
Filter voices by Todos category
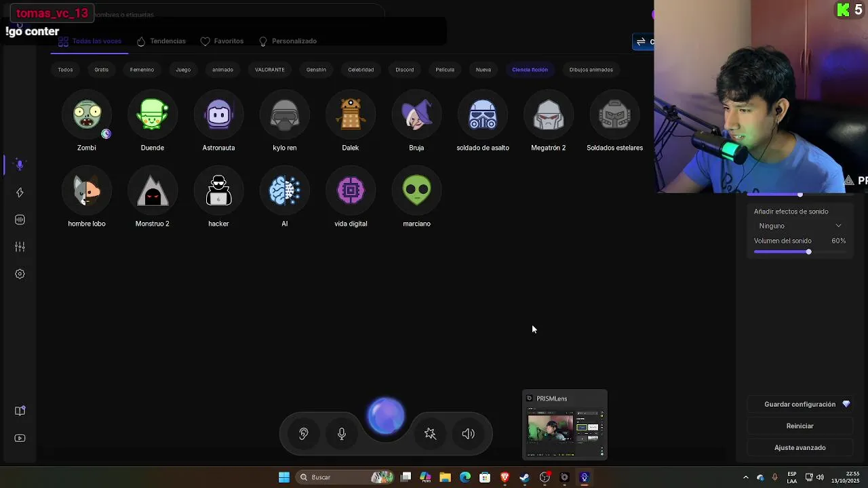click(65, 70)
